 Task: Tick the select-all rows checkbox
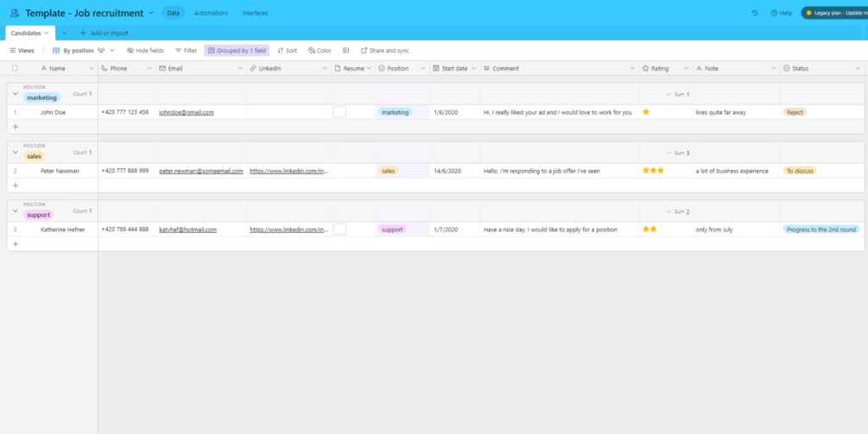click(15, 68)
